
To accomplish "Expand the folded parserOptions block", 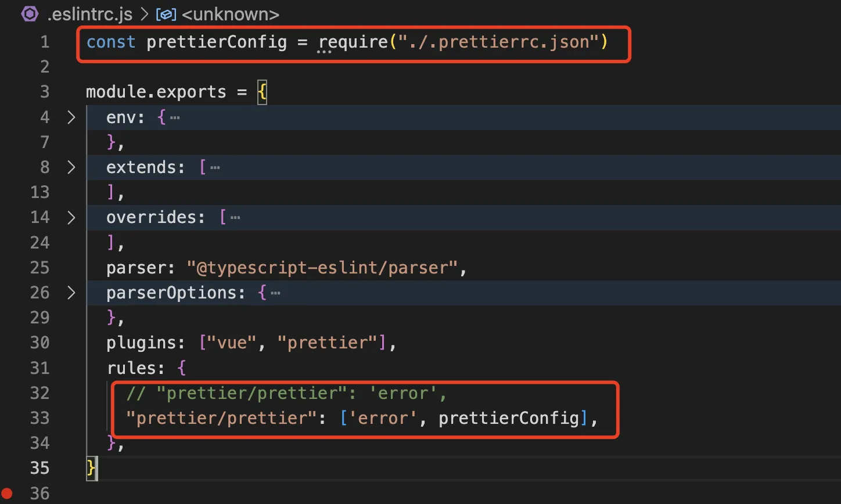I will (x=71, y=293).
